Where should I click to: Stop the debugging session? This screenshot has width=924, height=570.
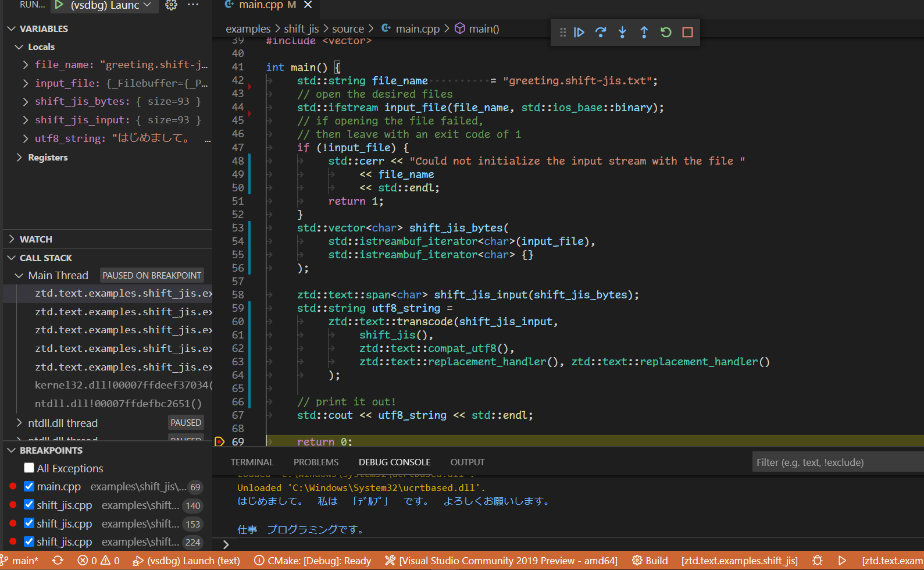[687, 33]
